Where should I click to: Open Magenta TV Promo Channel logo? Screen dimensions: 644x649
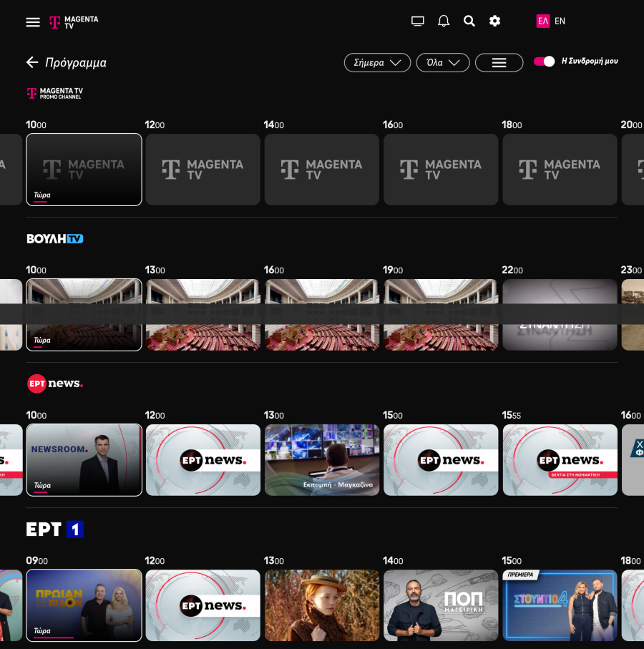click(55, 93)
